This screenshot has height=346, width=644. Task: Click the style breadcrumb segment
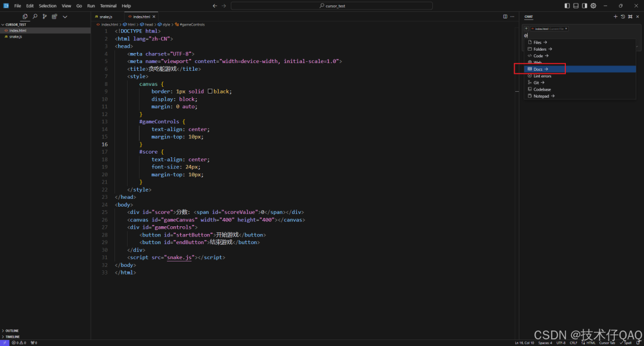166,24
